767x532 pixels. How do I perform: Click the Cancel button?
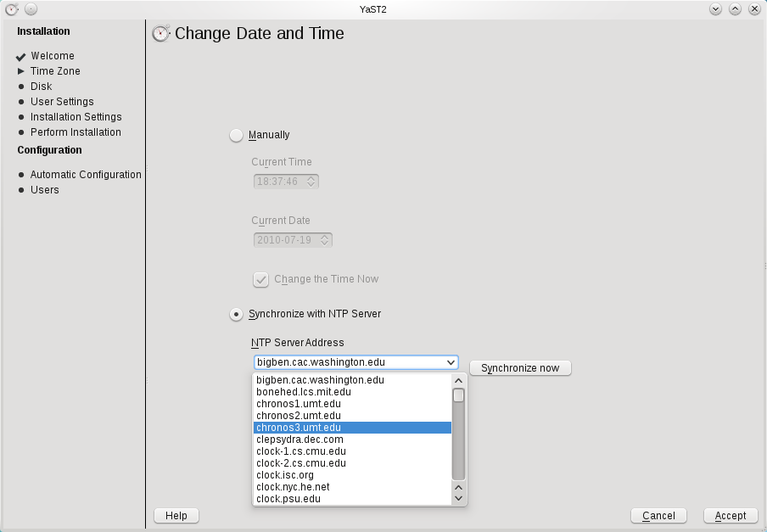click(658, 516)
